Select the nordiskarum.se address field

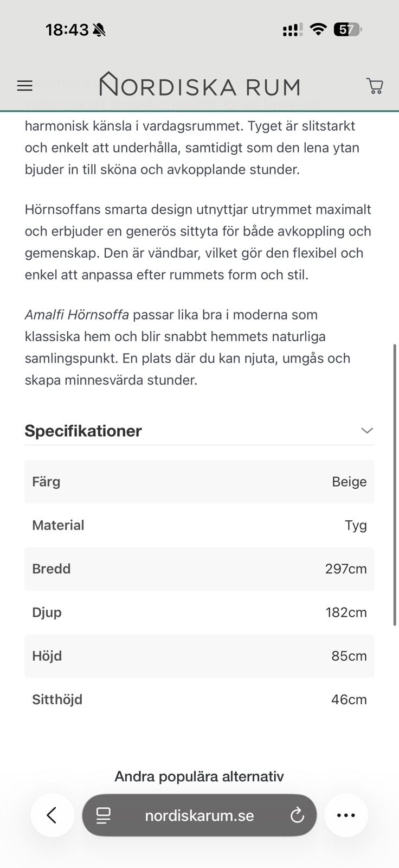[200, 815]
